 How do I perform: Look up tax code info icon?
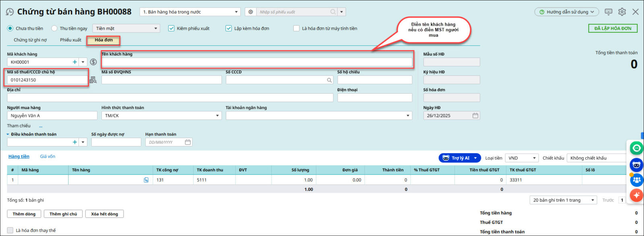(x=93, y=80)
